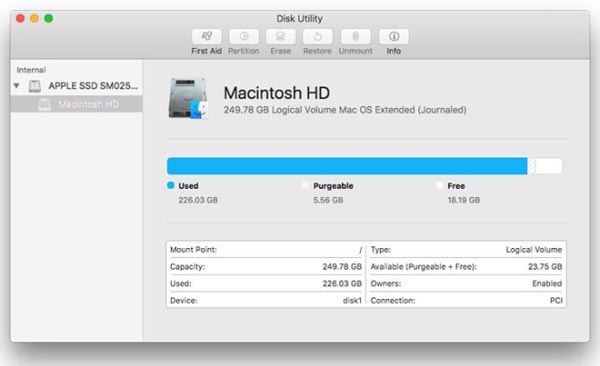
Task: Click the large Macintosh HD hard drive image
Action: pyautogui.click(x=188, y=98)
